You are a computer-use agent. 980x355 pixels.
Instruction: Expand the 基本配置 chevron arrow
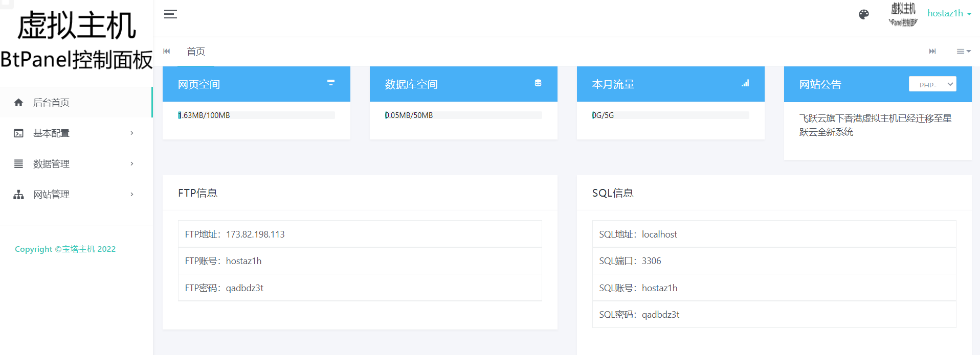click(132, 133)
